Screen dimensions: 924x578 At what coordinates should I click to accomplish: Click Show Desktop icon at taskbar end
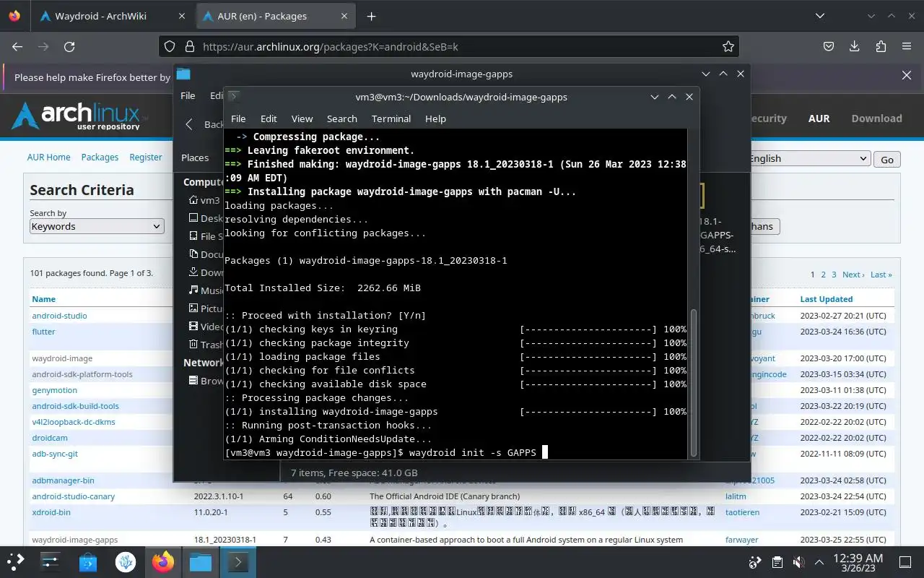pyautogui.click(x=905, y=562)
